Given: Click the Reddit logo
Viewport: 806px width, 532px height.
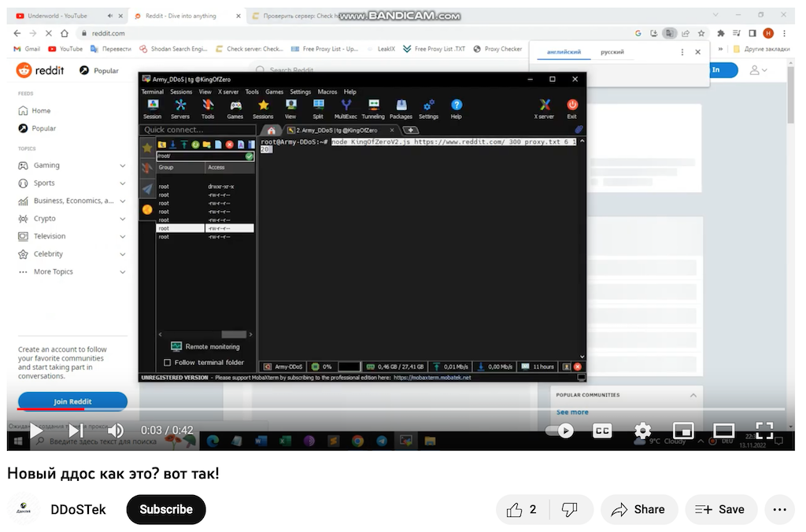Looking at the screenshot, I should 40,70.
